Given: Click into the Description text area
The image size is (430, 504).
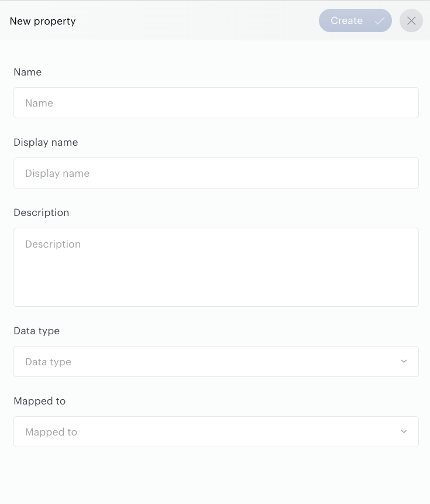Looking at the screenshot, I should coord(216,267).
